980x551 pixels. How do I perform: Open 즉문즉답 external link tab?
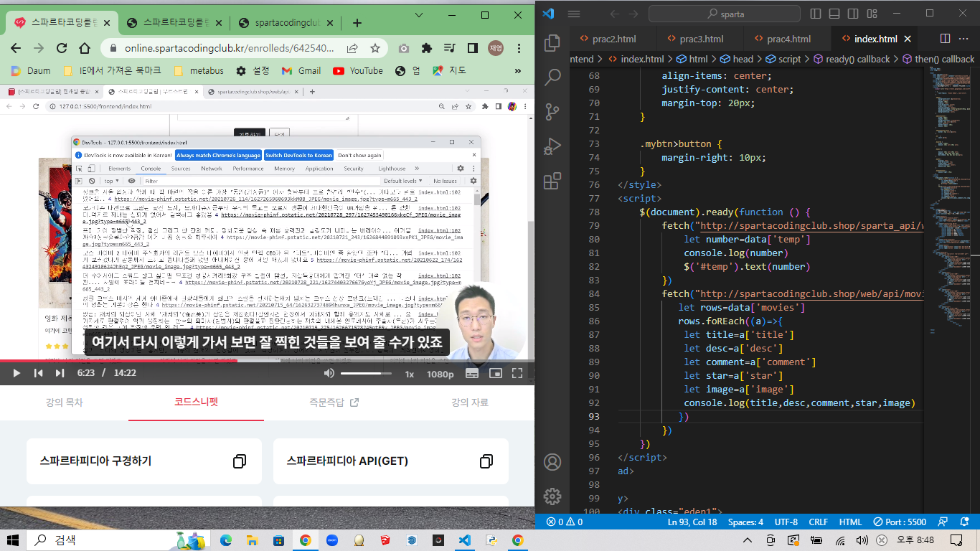pos(334,402)
